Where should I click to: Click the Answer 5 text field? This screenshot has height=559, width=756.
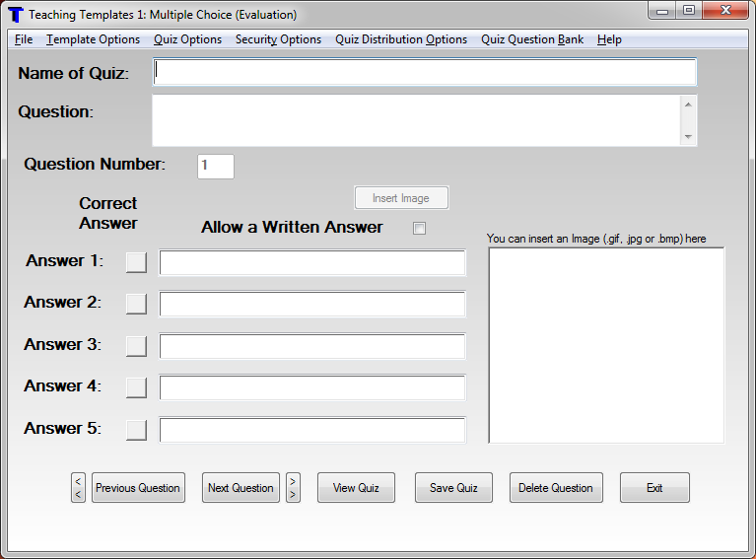pyautogui.click(x=312, y=430)
